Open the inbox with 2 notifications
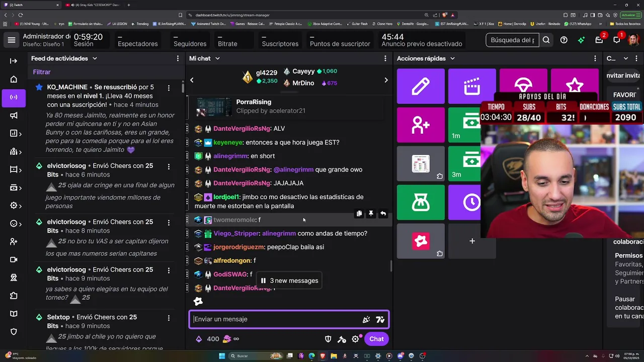The width and height of the screenshot is (644, 362). click(x=599, y=40)
